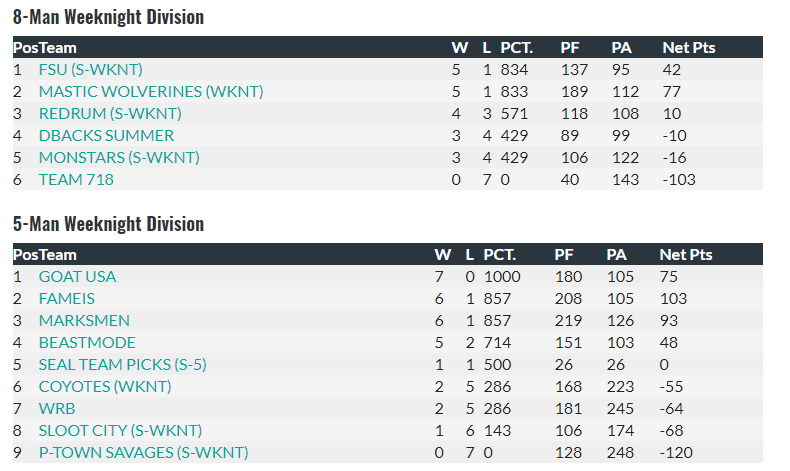790x471 pixels.
Task: Click the SLOOT CITY (S-WKNT) link
Action: tap(120, 431)
